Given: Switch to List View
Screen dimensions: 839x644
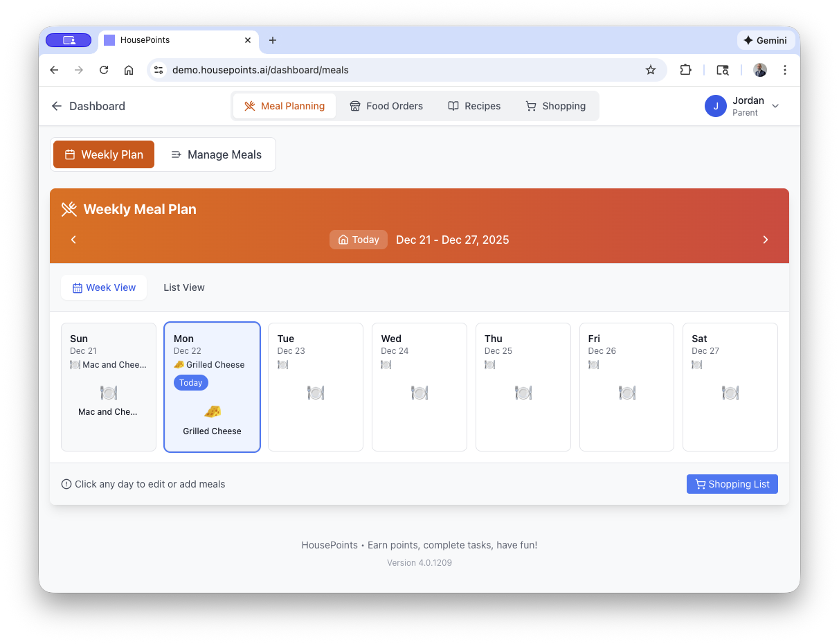Looking at the screenshot, I should tap(184, 287).
